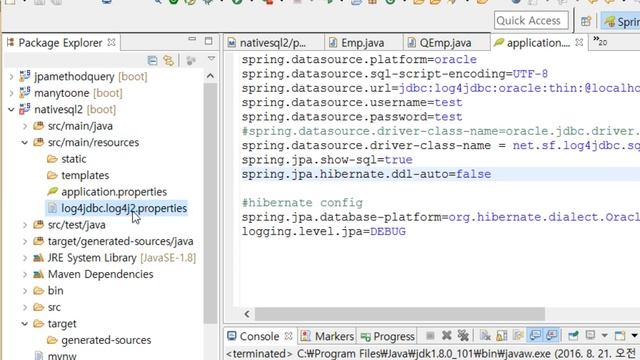640x360 pixels.
Task: Click the Quick Access search field
Action: (531, 20)
